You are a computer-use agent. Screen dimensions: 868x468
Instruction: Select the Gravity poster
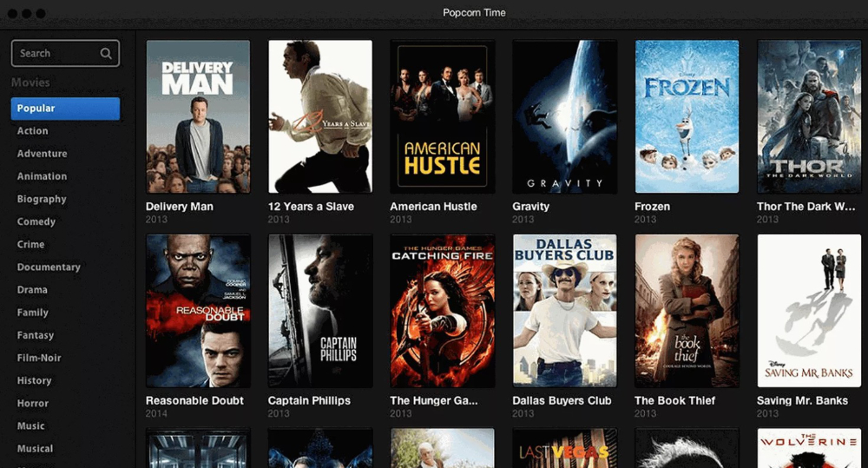(x=565, y=116)
